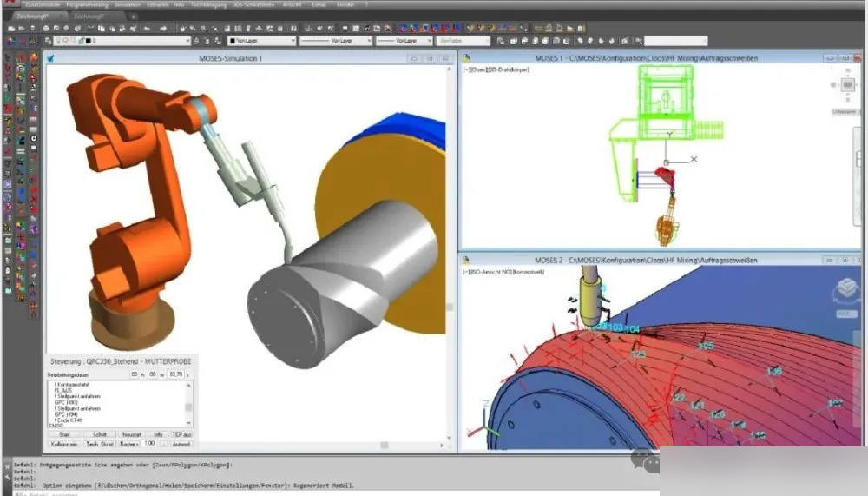The width and height of the screenshot is (868, 496).
Task: Click the MOSES 2 window title icon
Action: 466,260
